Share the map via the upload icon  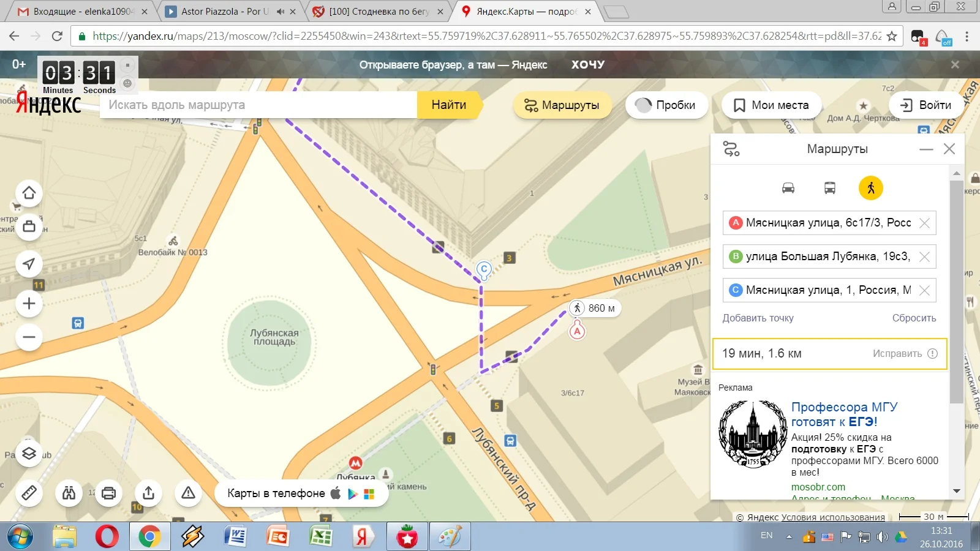148,493
